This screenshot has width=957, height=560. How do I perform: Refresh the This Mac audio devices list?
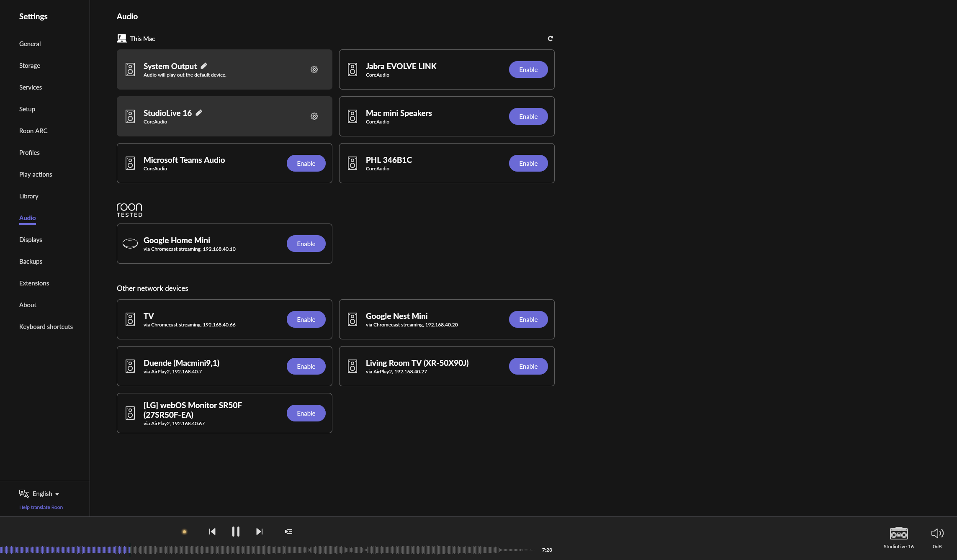point(551,39)
